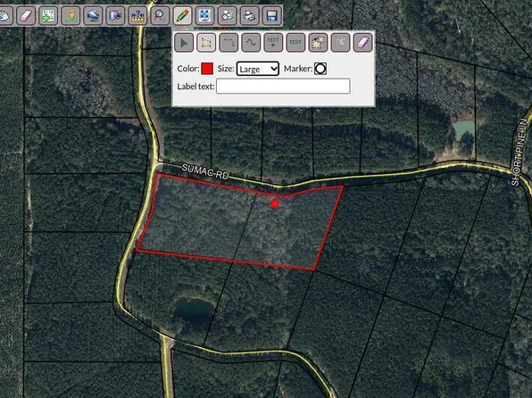Select the green plus selection grid tool
This screenshot has height=398, width=532.
tap(48, 15)
